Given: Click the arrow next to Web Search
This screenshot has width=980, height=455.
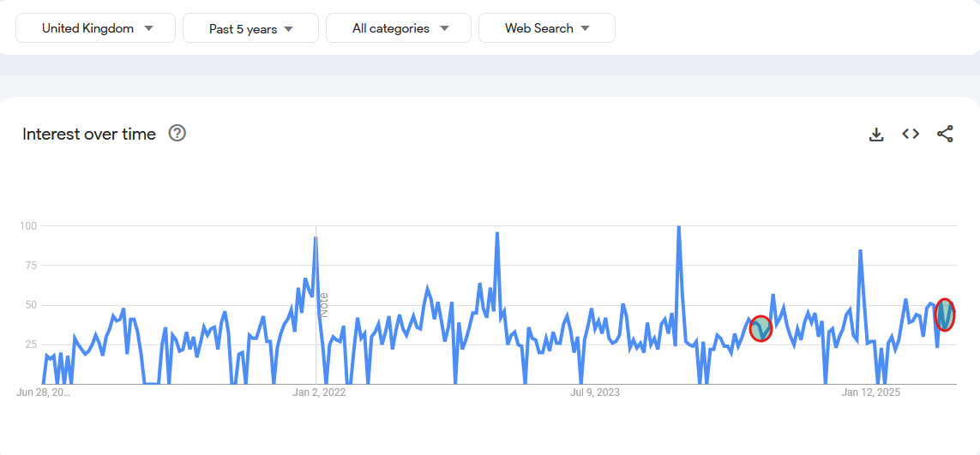Looking at the screenshot, I should [585, 28].
